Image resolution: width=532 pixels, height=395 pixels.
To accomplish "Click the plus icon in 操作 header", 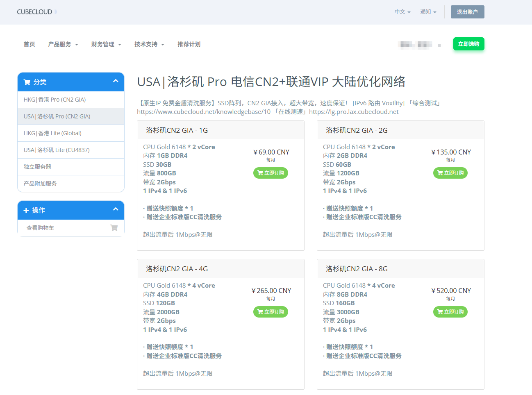I will click(x=26, y=211).
